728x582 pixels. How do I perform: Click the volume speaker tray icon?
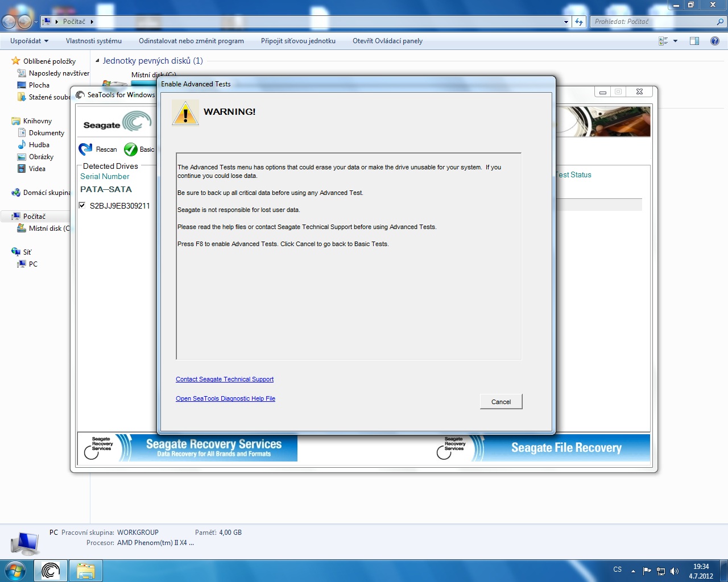tap(675, 571)
